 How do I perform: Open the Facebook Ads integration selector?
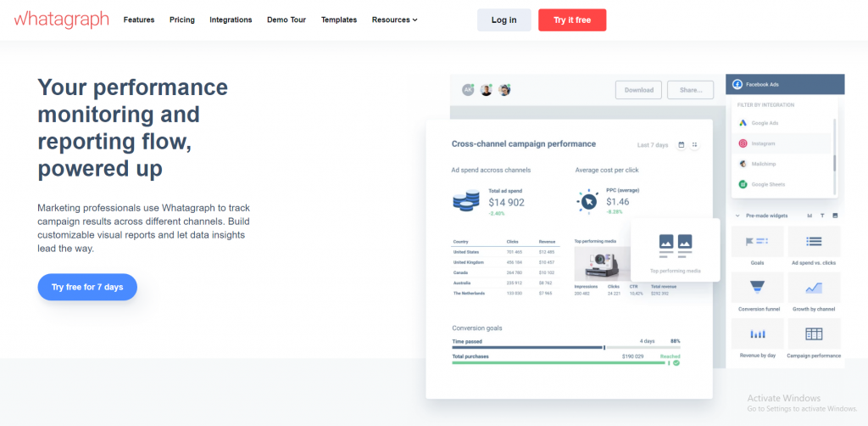(x=785, y=84)
